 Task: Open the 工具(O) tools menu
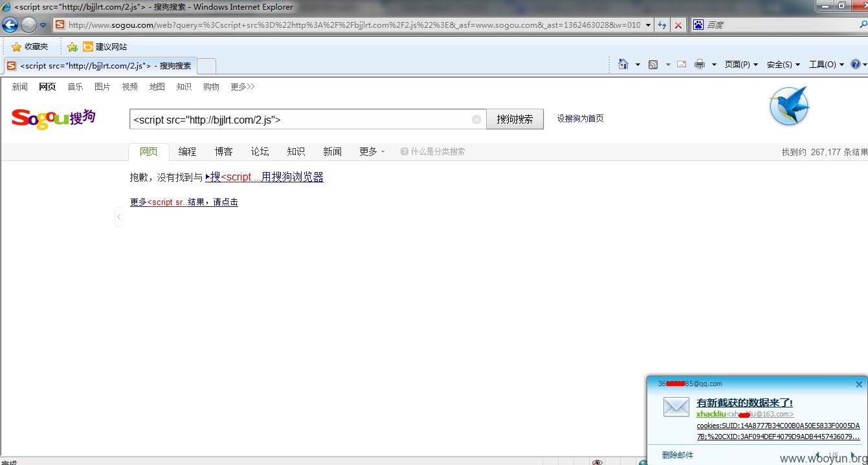[x=827, y=64]
